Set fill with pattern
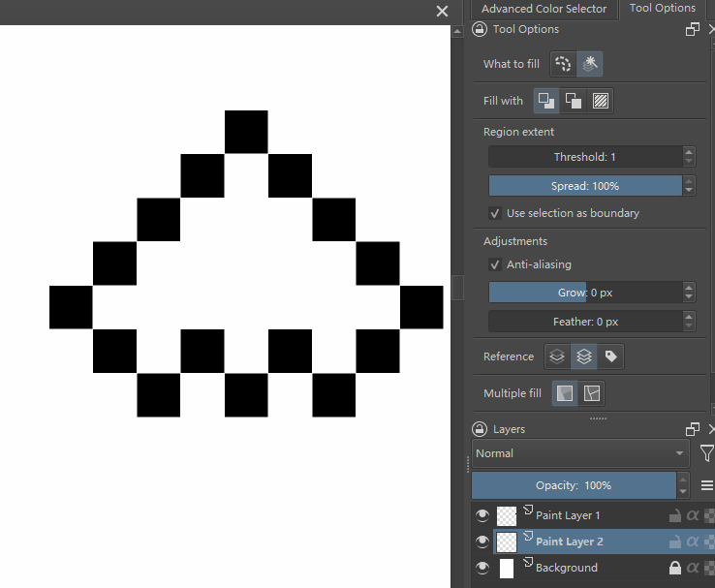Screen dimensions: 715x588 [x=601, y=101]
